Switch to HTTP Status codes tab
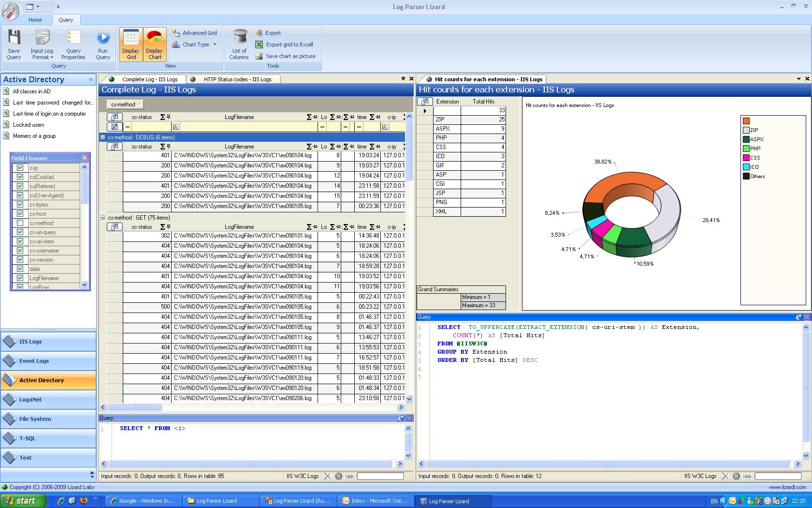Viewport: 812px width, 508px height. point(237,79)
